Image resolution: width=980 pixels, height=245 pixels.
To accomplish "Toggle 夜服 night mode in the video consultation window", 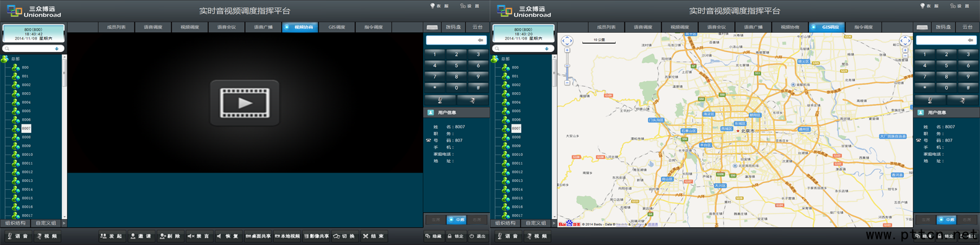I will tap(440, 6).
